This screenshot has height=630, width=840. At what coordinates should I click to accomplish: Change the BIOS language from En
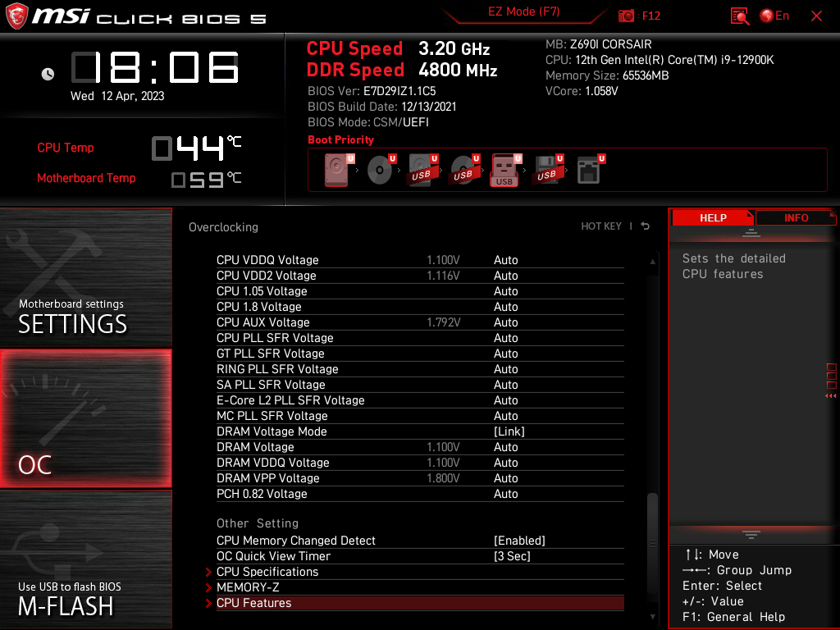coord(774,16)
